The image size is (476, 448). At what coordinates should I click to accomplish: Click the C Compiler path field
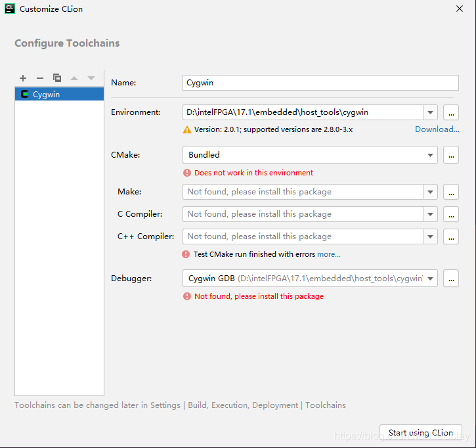pos(303,214)
